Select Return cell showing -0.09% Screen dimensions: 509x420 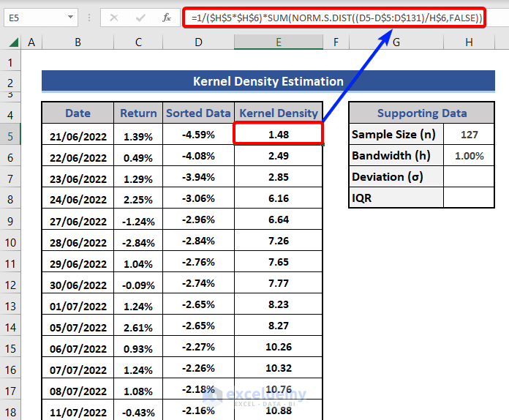click(138, 283)
